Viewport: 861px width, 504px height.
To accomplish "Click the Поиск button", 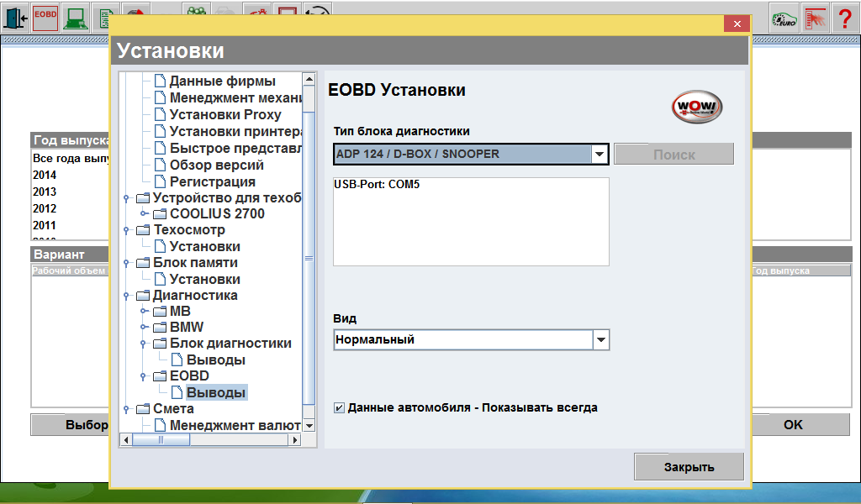I will tap(673, 154).
